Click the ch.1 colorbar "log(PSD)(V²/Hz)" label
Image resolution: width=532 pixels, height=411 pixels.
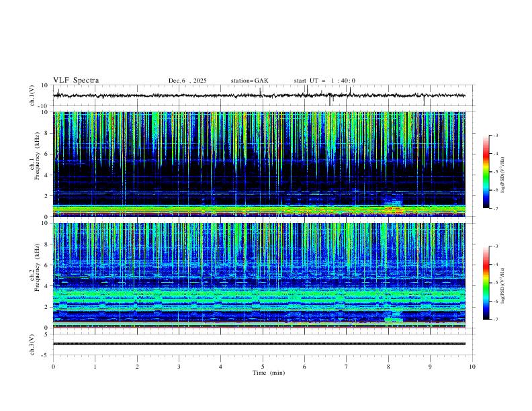502,175
